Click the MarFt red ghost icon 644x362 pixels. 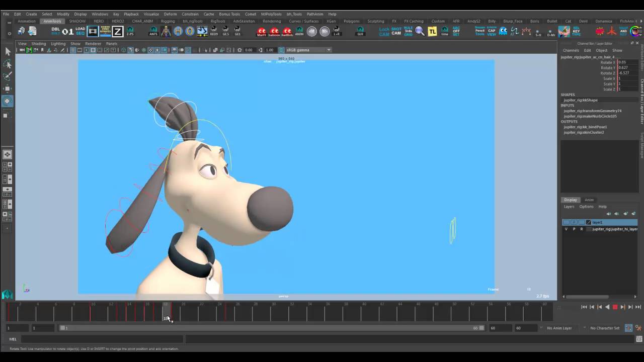262,31
